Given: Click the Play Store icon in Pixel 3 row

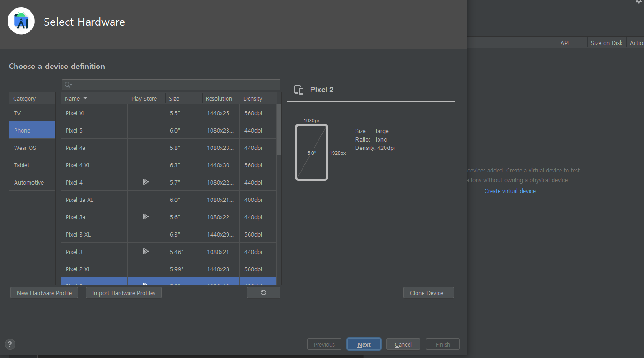Looking at the screenshot, I should tap(146, 251).
